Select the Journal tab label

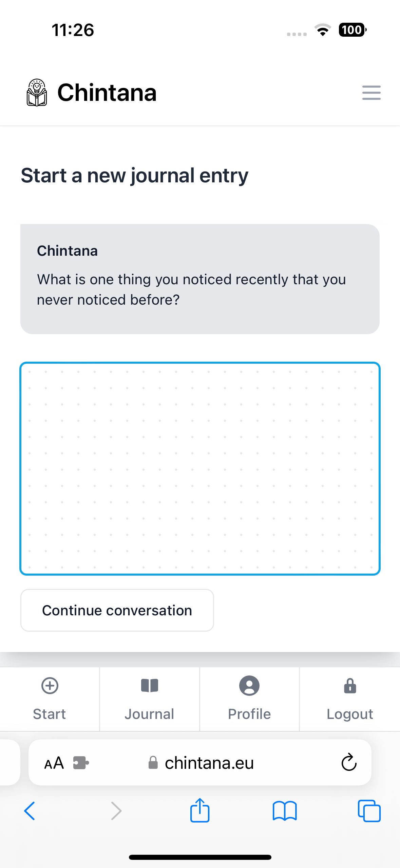pyautogui.click(x=149, y=714)
